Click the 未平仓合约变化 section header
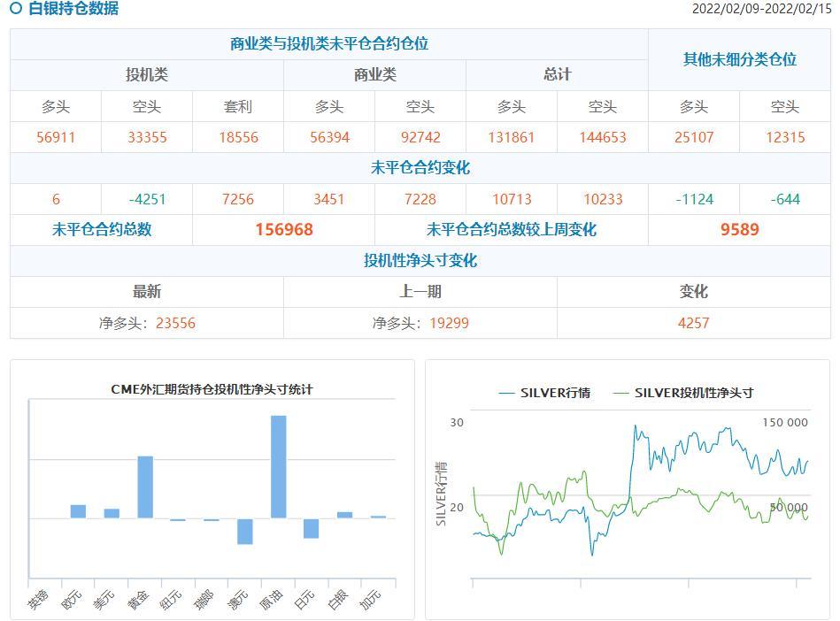Image resolution: width=840 pixels, height=621 pixels. tap(420, 168)
